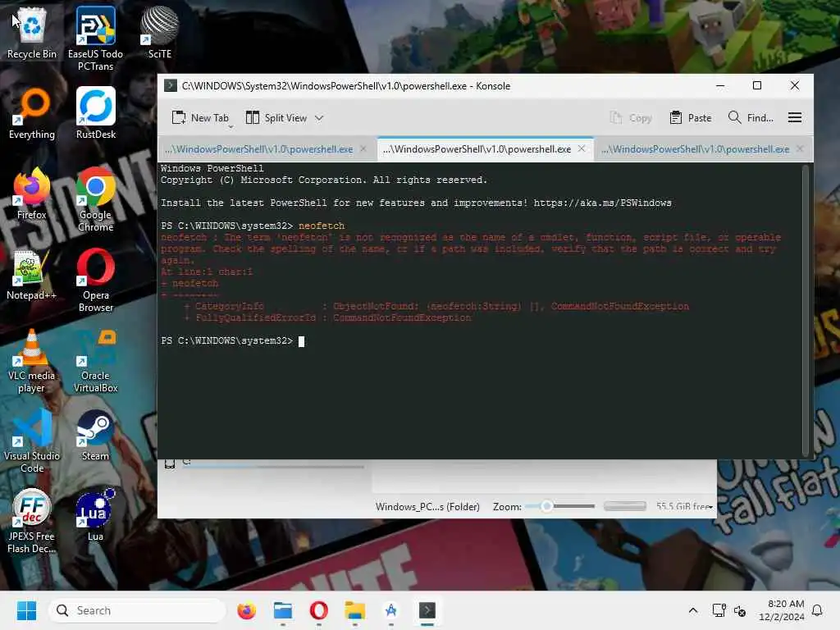Click the Paste toolbar button
This screenshot has width=840, height=630.
691,118
